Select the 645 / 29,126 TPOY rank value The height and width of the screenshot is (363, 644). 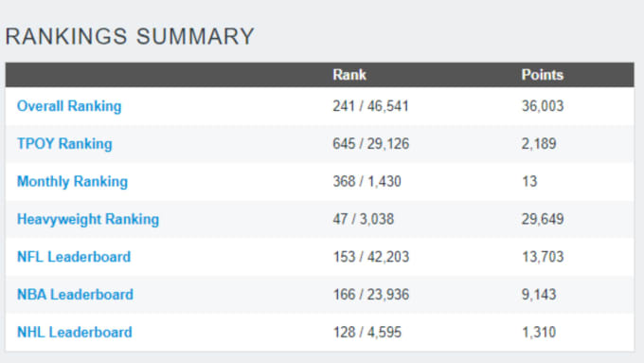click(x=371, y=144)
